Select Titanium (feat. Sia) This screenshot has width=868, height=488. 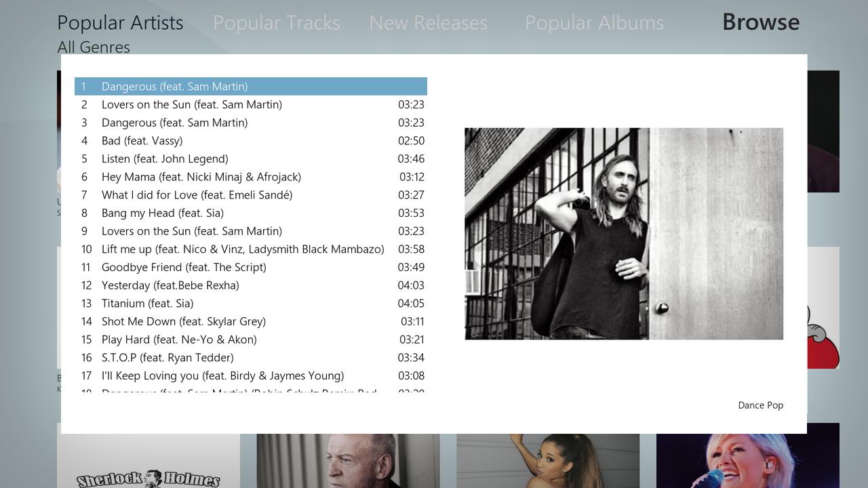251,303
